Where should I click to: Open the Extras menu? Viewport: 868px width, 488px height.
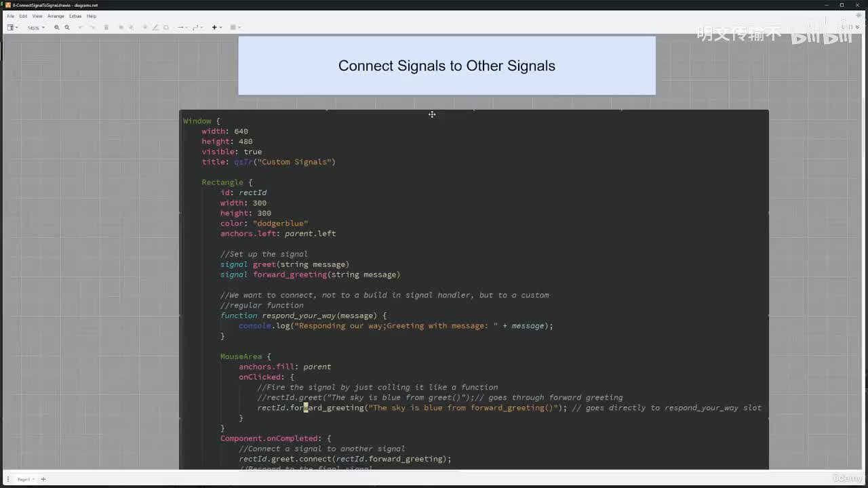75,16
